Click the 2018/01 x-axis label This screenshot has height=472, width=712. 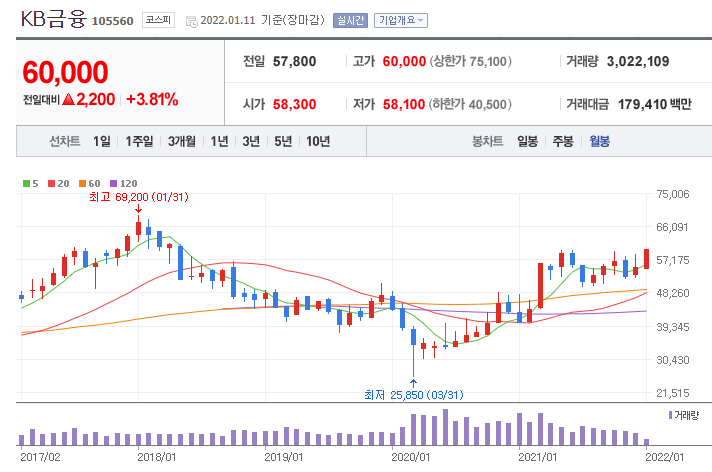pos(157,457)
